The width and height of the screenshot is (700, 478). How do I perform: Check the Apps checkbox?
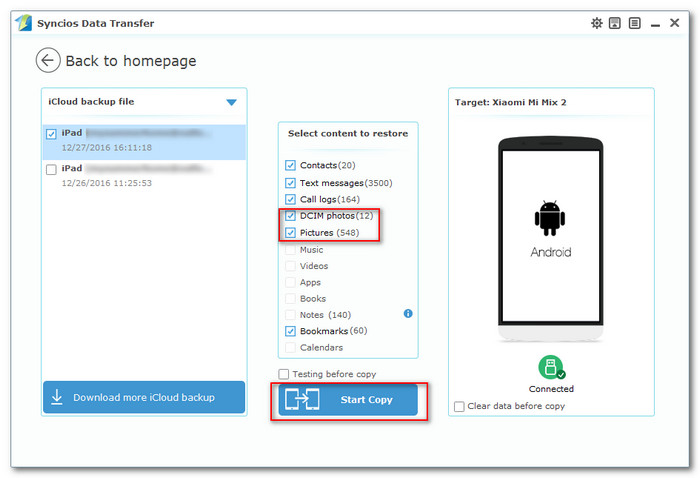[290, 283]
